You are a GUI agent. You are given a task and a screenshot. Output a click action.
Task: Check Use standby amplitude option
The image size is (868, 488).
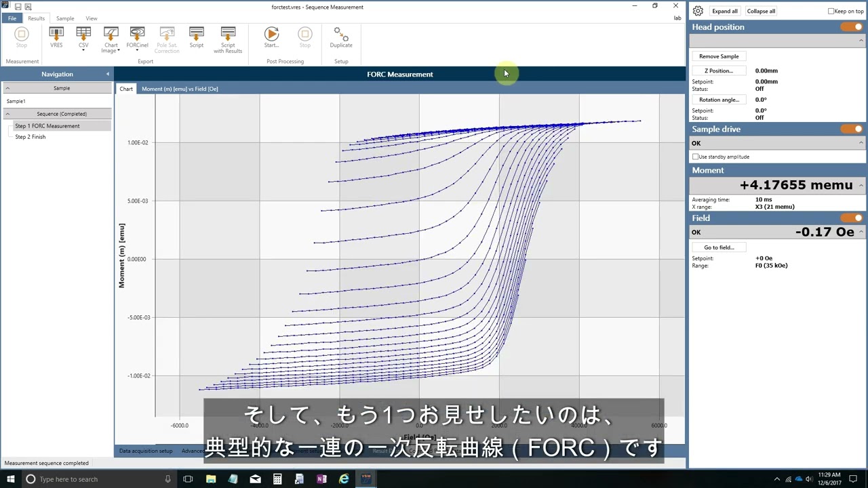click(x=695, y=157)
